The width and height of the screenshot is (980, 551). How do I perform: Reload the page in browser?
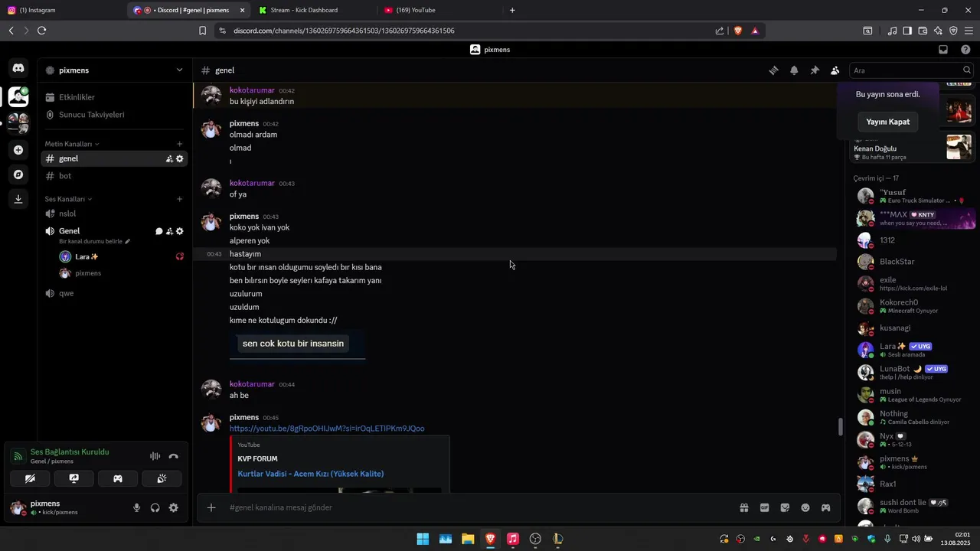coord(41,31)
